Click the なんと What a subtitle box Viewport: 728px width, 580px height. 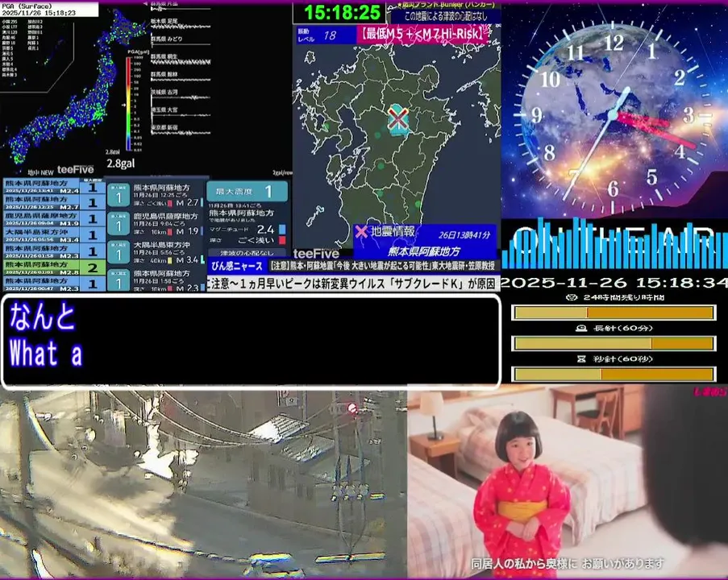coord(252,342)
